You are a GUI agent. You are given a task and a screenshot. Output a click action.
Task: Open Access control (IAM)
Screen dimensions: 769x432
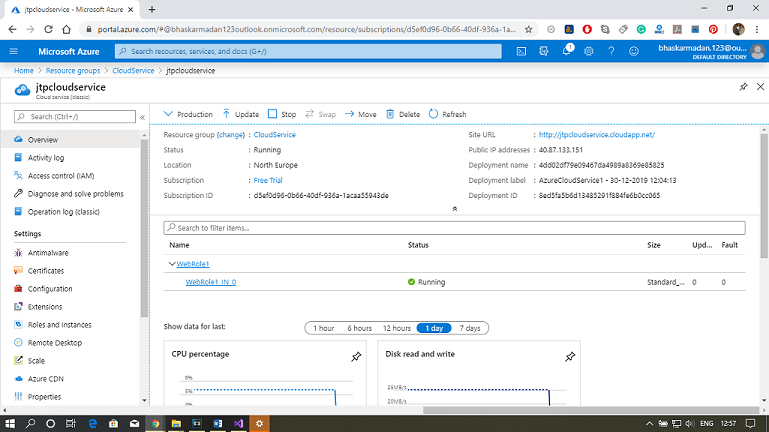pos(61,176)
